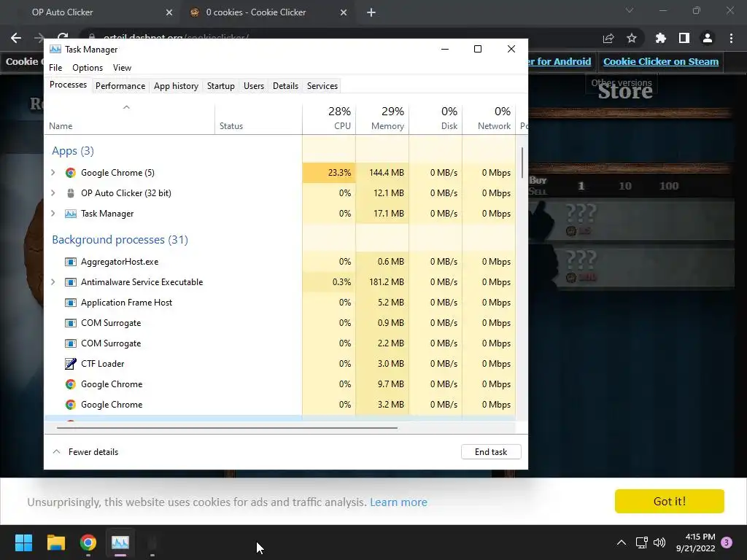Switch to the OP Auto Clicker browser tab
This screenshot has height=560, width=747.
pos(90,12)
